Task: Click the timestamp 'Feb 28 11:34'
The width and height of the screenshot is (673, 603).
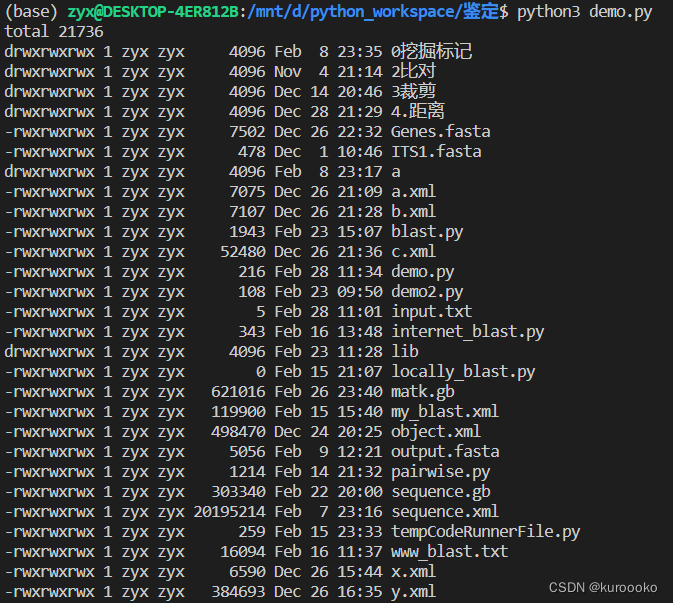Action: pos(328,272)
